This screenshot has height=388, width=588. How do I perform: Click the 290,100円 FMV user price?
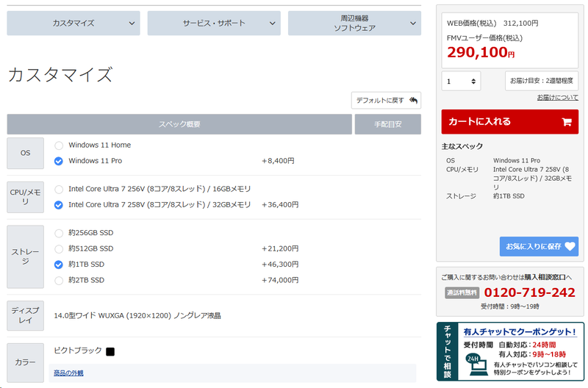[481, 52]
